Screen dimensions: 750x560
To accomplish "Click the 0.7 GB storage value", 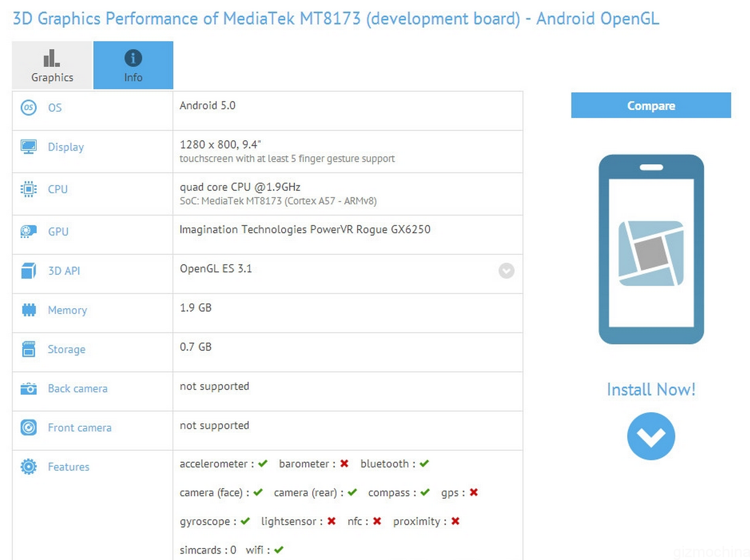I will [x=195, y=347].
